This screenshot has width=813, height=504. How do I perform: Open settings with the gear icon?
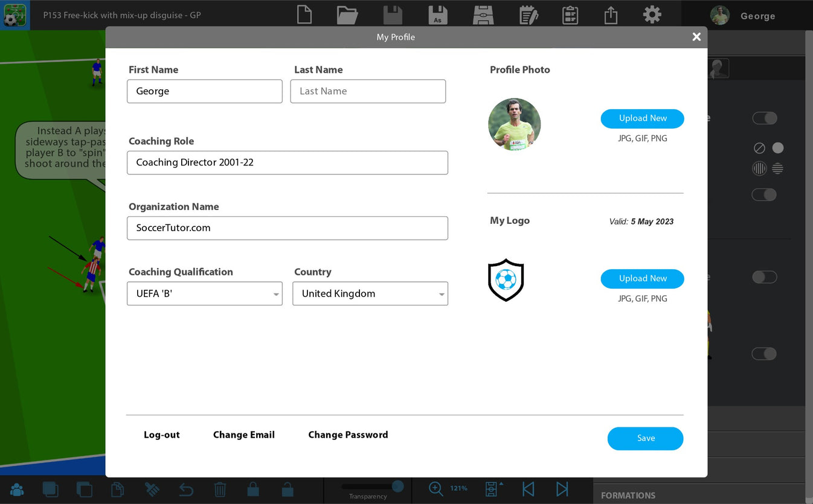[652, 14]
